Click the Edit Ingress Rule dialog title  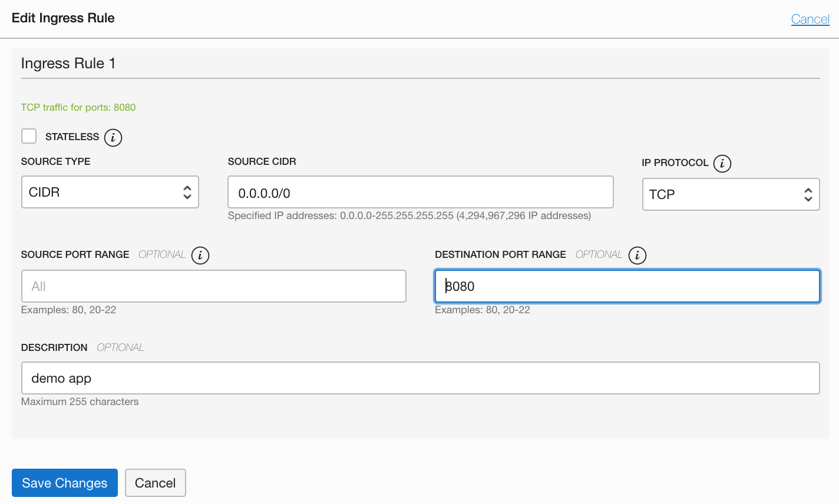pos(63,18)
